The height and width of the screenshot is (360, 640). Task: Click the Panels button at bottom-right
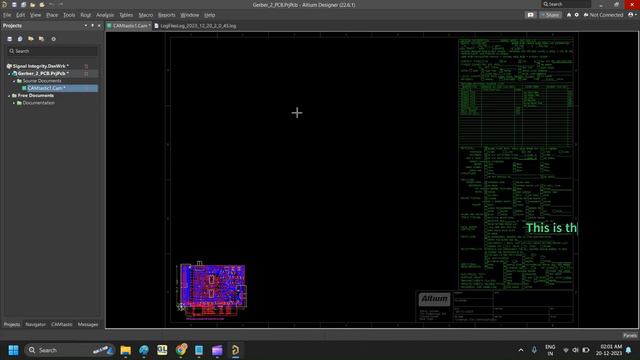pyautogui.click(x=630, y=335)
